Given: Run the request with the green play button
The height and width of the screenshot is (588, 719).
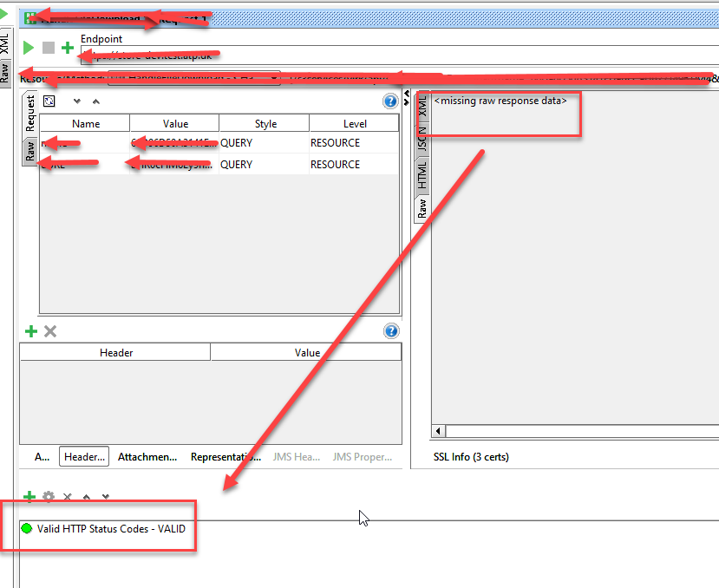Looking at the screenshot, I should pyautogui.click(x=29, y=48).
